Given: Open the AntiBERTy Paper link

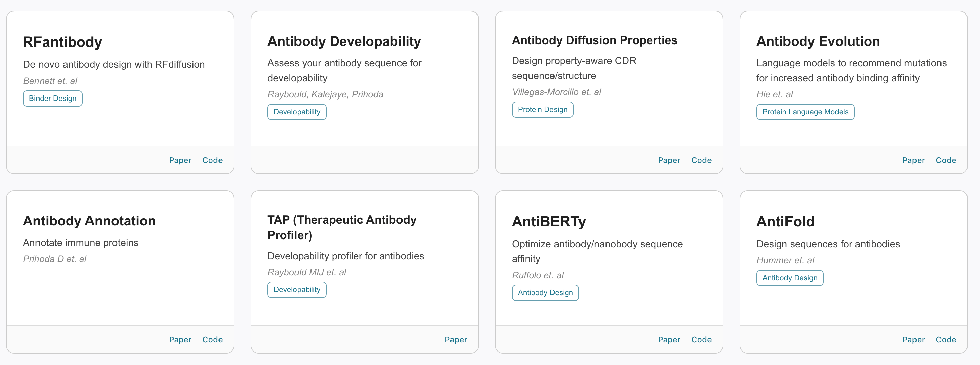Looking at the screenshot, I should pos(669,339).
